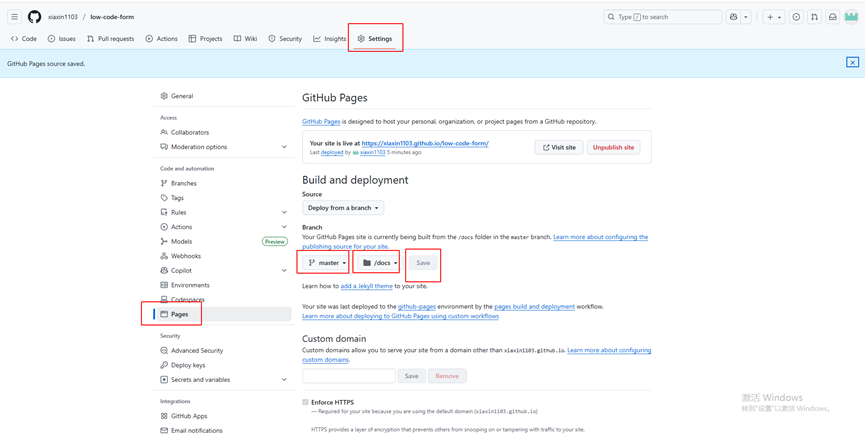Viewport: 865px width, 435px height.
Task: Go to the Pull requests tab
Action: (x=110, y=39)
